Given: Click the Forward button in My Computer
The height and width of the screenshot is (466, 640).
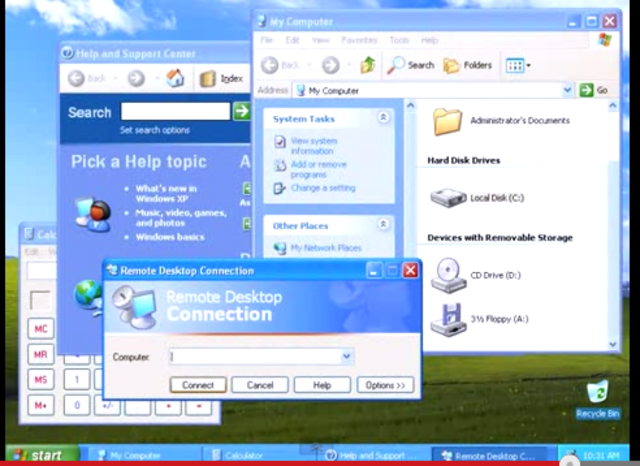Looking at the screenshot, I should click(331, 65).
